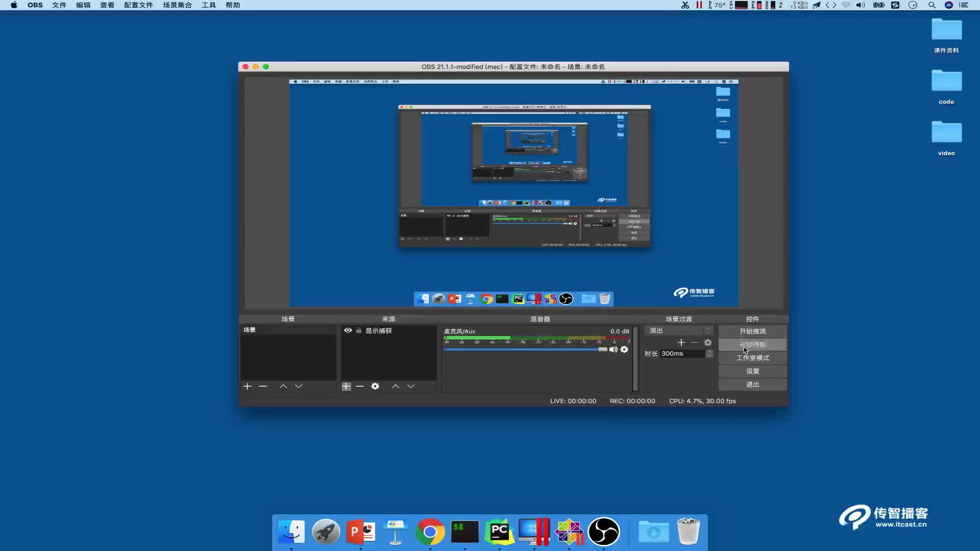This screenshot has width=980, height=551.
Task: Select video folder on desktop
Action: coord(946,138)
